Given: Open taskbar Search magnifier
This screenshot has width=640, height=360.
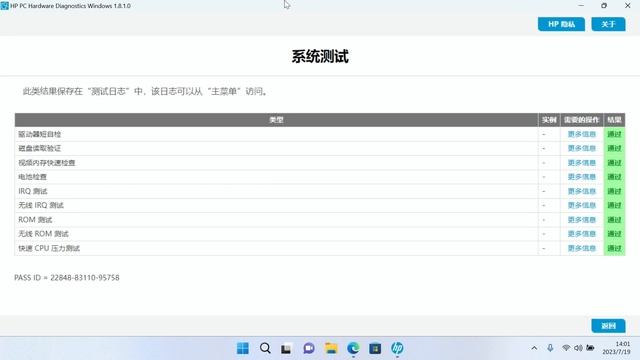Looking at the screenshot, I should pos(265,348).
